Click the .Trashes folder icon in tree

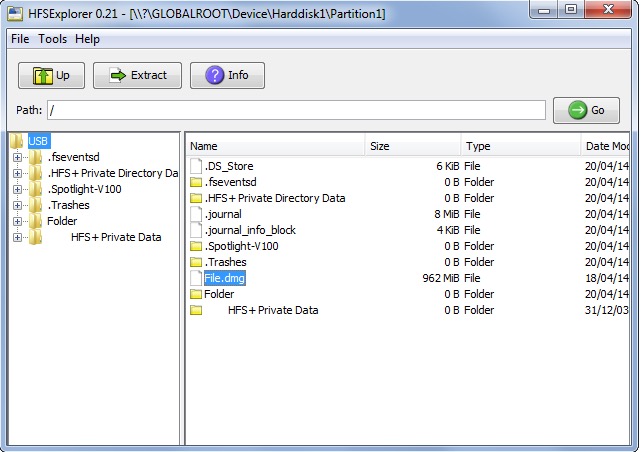[x=36, y=205]
